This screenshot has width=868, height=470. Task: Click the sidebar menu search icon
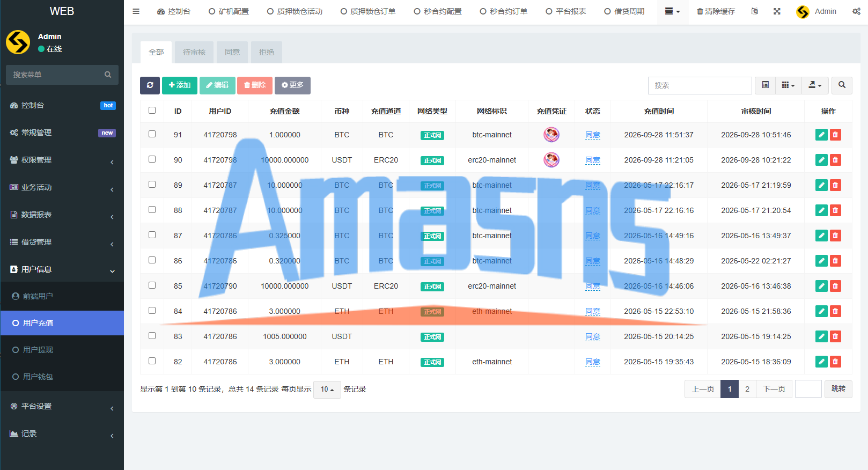[x=108, y=75]
